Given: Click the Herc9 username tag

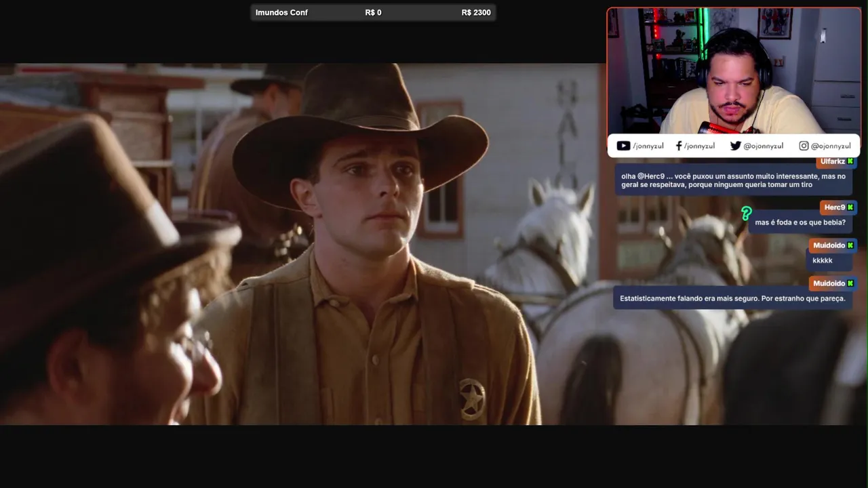Looking at the screenshot, I should pyautogui.click(x=838, y=207).
